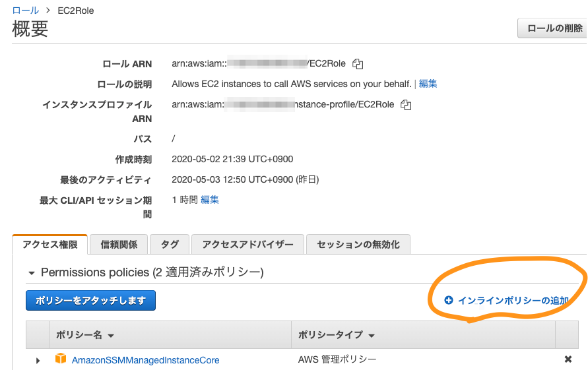The image size is (588, 370).
Task: Click the Permissions policies heading text
Action: 152,272
